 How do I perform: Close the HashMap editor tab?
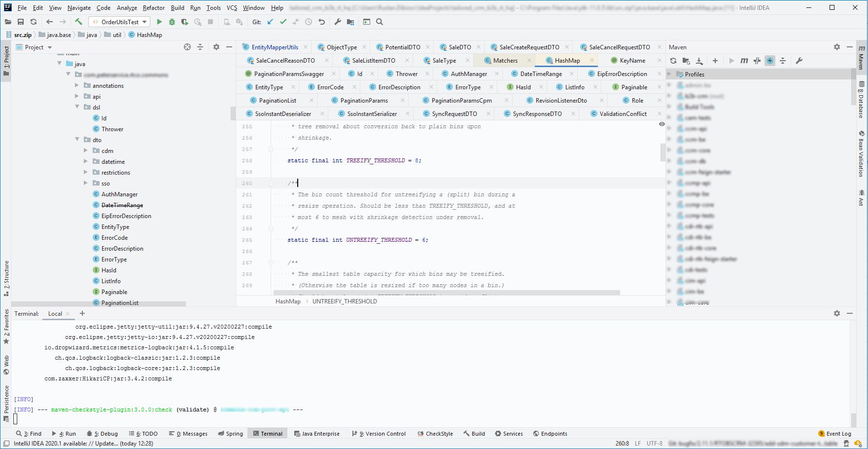pyautogui.click(x=591, y=60)
